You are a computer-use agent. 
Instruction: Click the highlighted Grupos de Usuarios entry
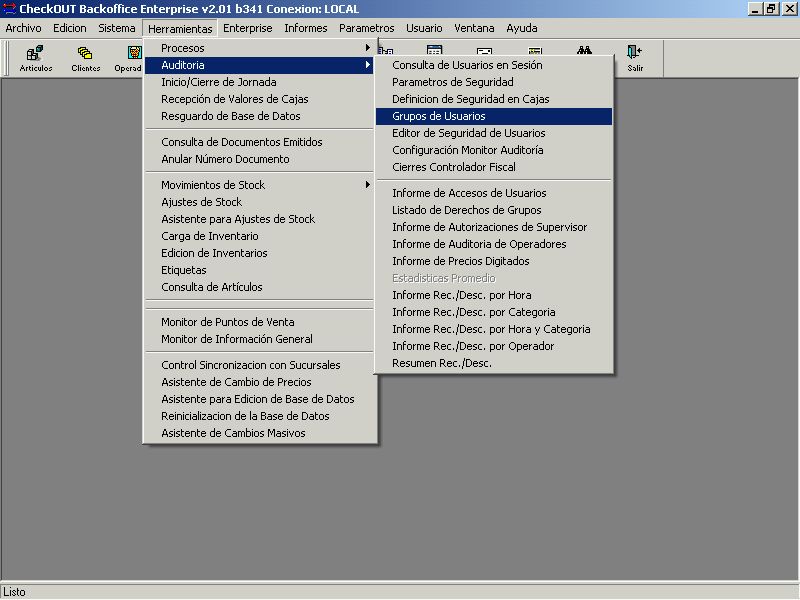pyautogui.click(x=494, y=116)
